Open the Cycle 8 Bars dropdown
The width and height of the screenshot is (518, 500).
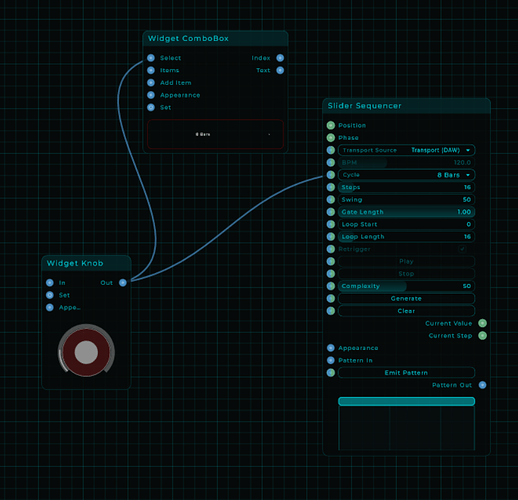(x=406, y=175)
